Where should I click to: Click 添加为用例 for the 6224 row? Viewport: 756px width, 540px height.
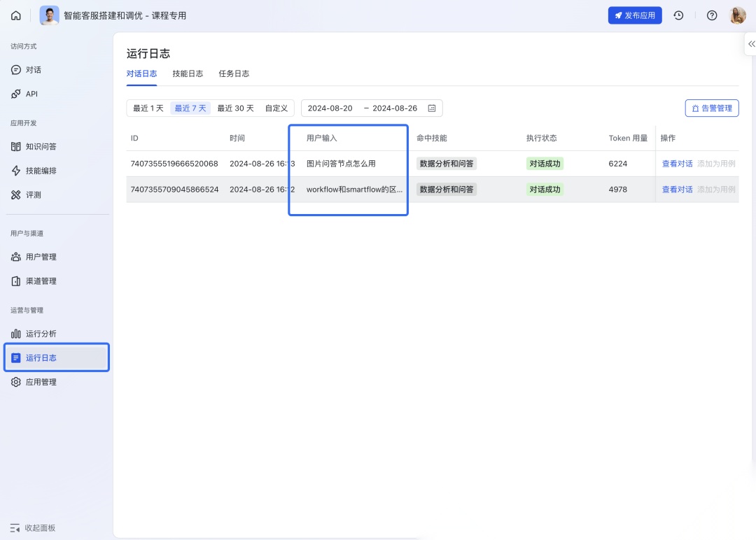(x=716, y=164)
